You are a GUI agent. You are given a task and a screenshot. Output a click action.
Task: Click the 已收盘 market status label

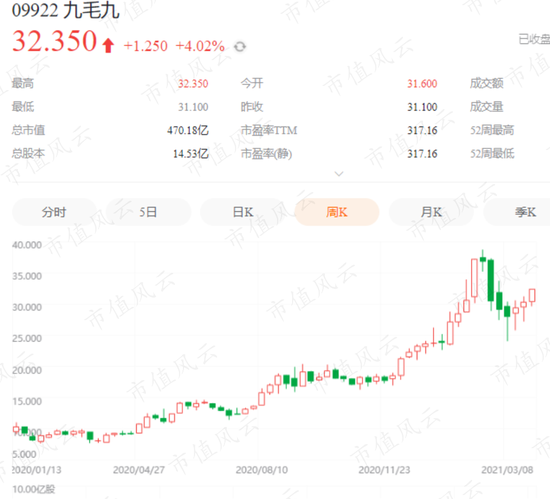coord(535,39)
